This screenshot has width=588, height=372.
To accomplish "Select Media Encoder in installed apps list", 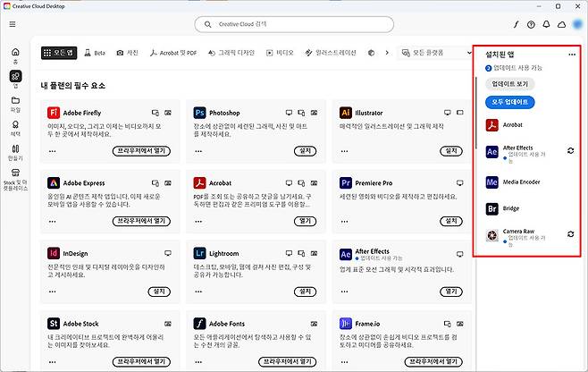I will [522, 182].
